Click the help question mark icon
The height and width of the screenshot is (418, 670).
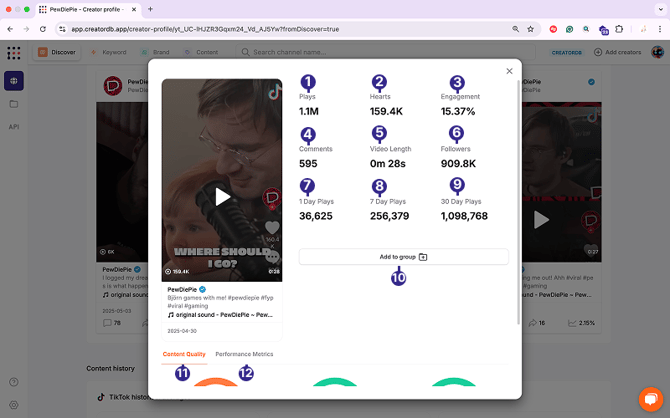click(14, 382)
